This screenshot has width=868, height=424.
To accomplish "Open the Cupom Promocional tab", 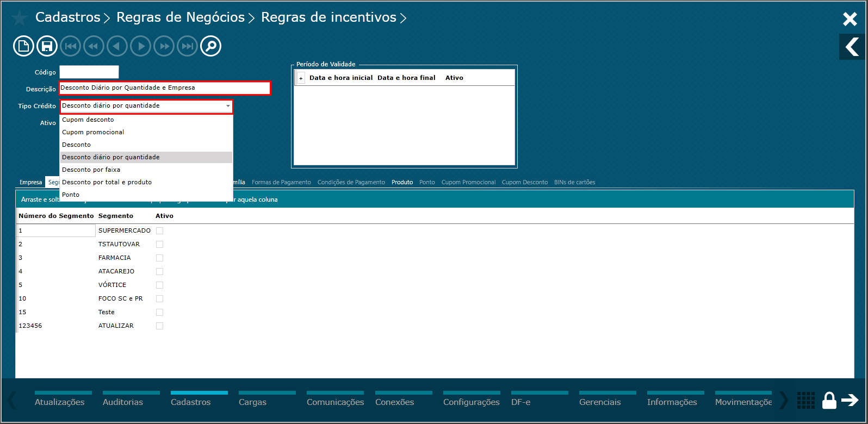I will coord(468,183).
